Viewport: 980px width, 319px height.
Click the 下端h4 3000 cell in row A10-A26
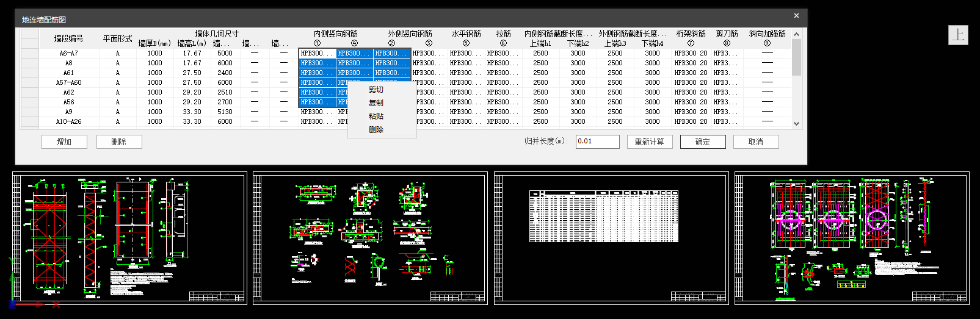(652, 122)
